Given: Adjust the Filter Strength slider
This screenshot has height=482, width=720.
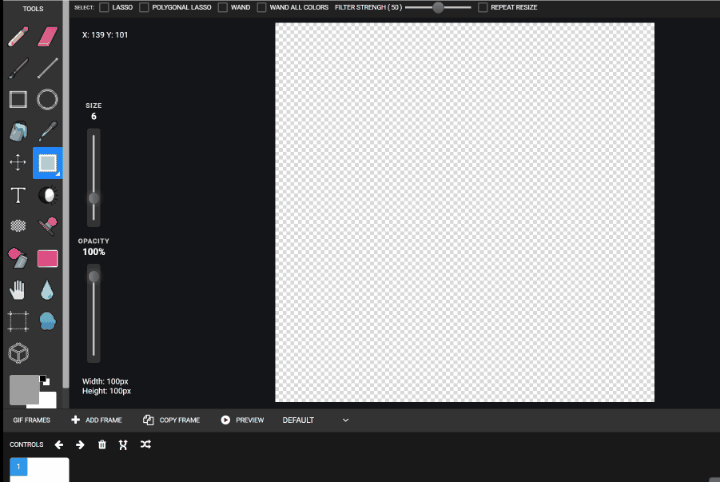Looking at the screenshot, I should [x=438, y=7].
